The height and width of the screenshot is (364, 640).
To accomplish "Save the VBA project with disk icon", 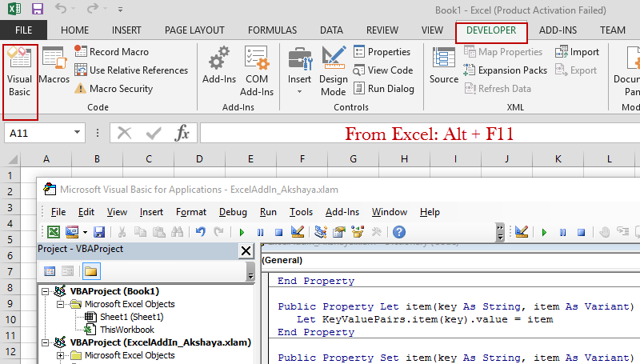I will pos(99,232).
